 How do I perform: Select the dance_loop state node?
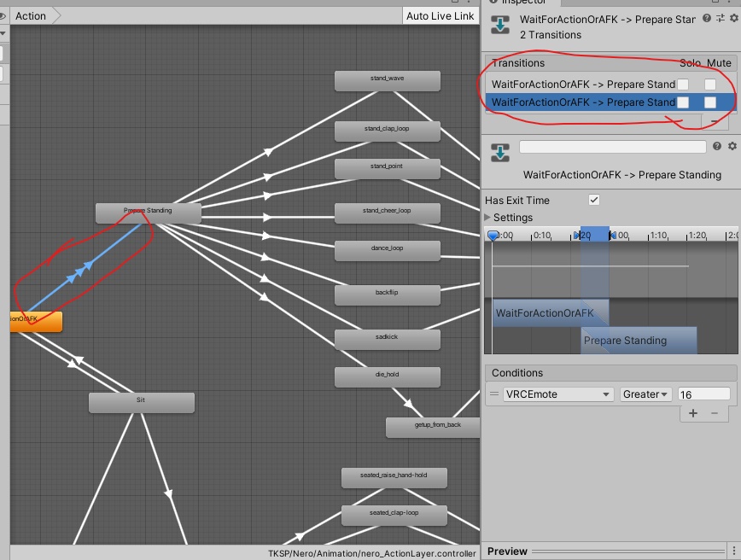[x=387, y=250]
